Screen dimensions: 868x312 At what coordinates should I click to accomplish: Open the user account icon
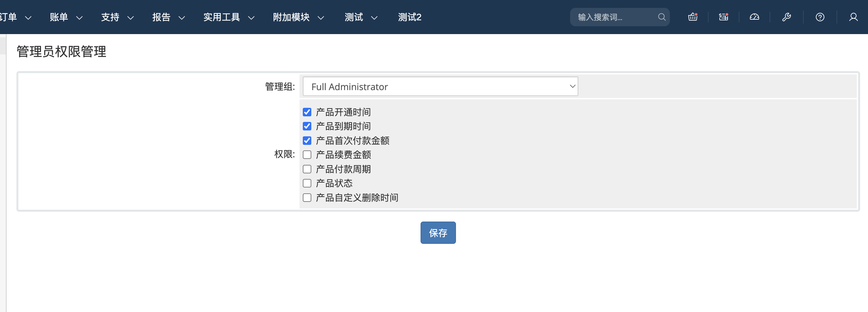coord(853,17)
